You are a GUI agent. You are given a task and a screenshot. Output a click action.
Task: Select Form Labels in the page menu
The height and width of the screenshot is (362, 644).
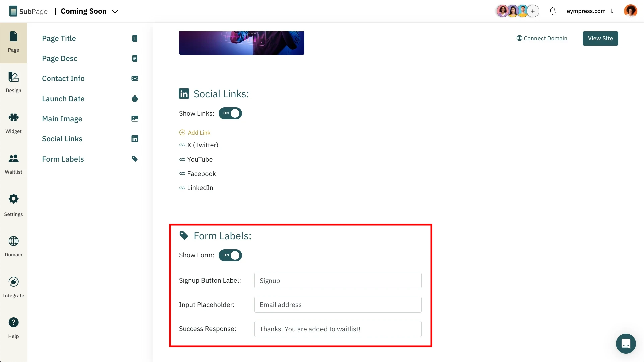tap(63, 159)
